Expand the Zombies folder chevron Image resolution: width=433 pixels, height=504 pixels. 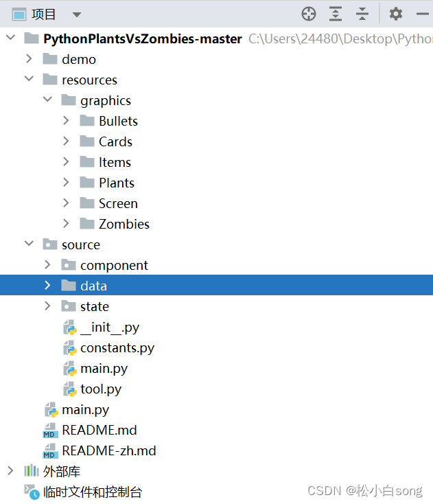click(x=66, y=223)
